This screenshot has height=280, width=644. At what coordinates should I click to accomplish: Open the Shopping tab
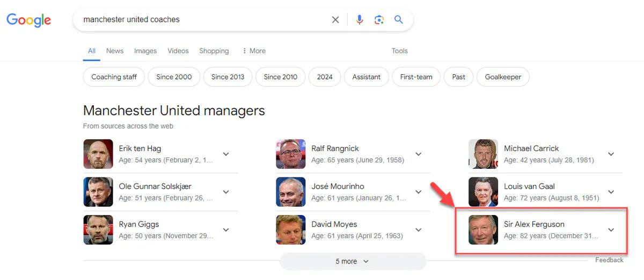coord(214,51)
